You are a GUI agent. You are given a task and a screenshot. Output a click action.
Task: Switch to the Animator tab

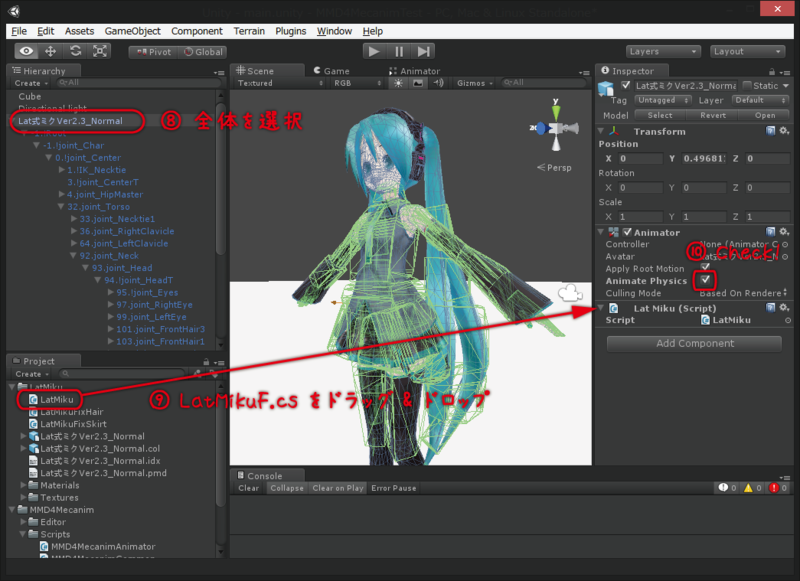[414, 71]
